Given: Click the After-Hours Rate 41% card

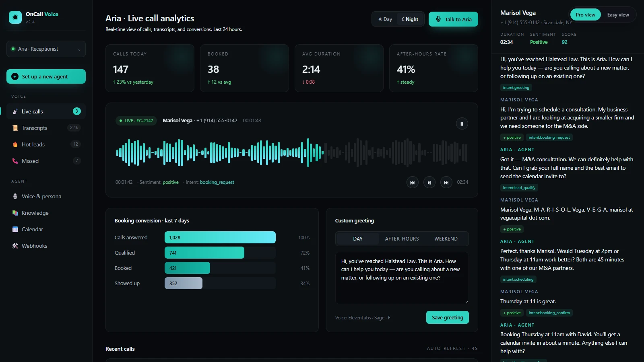Looking at the screenshot, I should click(x=433, y=68).
